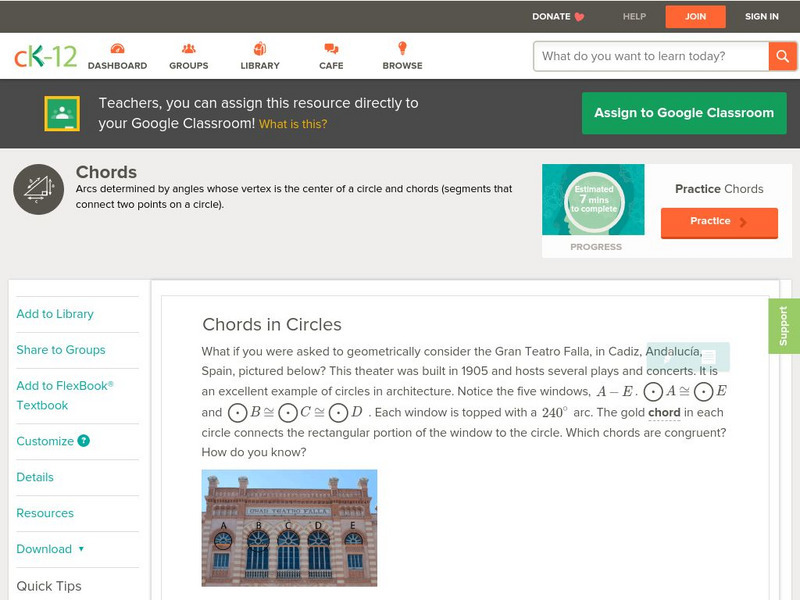Click the 'Practice Chords' title text

pyautogui.click(x=719, y=189)
